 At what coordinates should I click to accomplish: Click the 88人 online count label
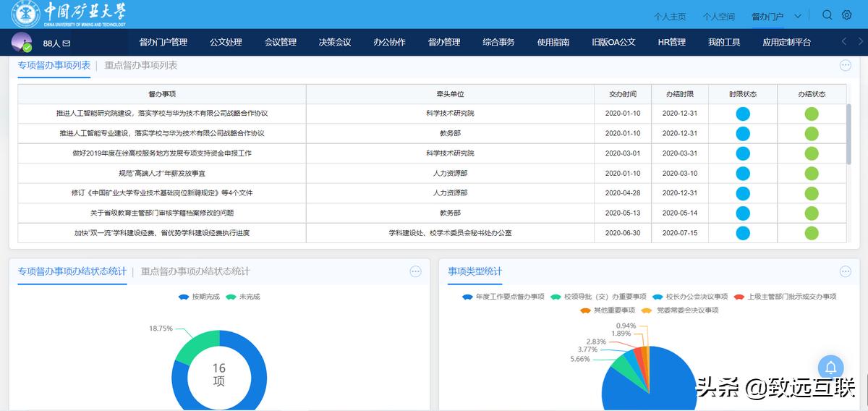pos(51,43)
